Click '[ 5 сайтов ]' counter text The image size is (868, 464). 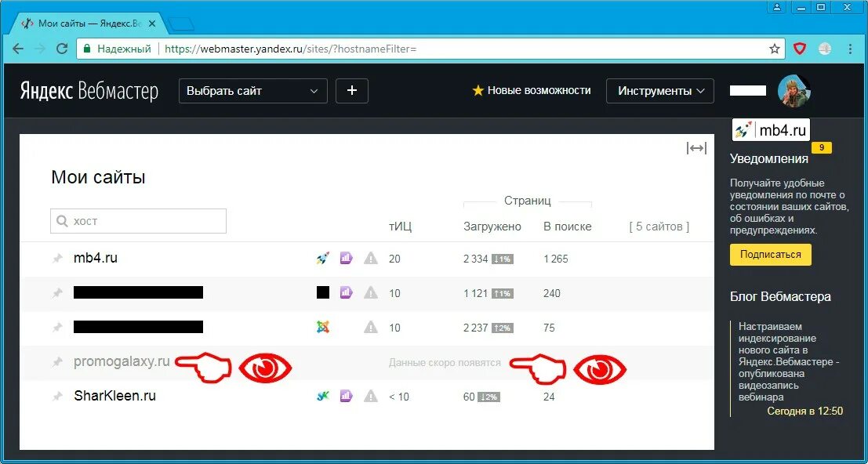click(x=659, y=227)
